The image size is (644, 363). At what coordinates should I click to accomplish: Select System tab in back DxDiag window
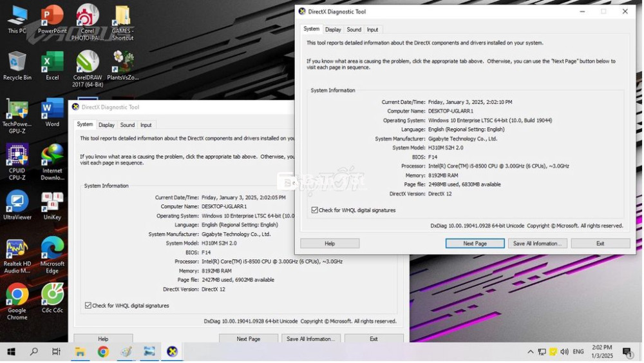coord(84,124)
